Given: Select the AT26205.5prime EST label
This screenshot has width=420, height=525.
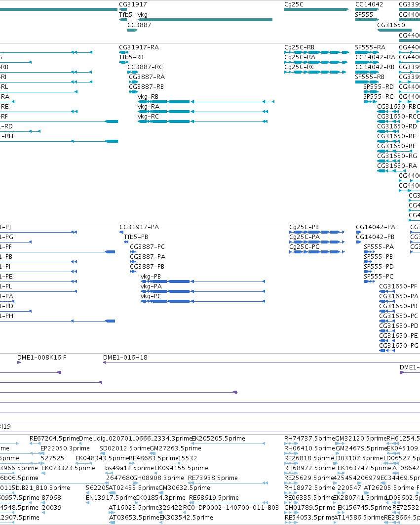Looking at the screenshot, I should coord(389,488).
